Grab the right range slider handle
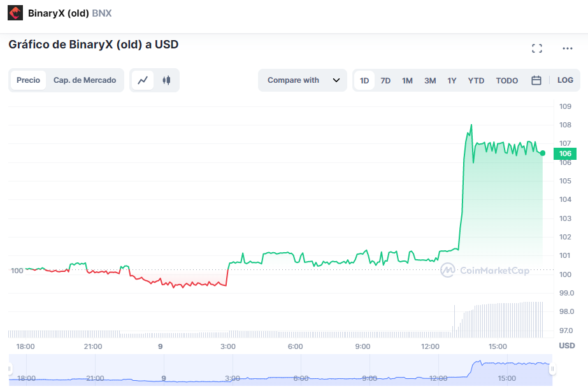This screenshot has width=588, height=391. pyautogui.click(x=552, y=369)
